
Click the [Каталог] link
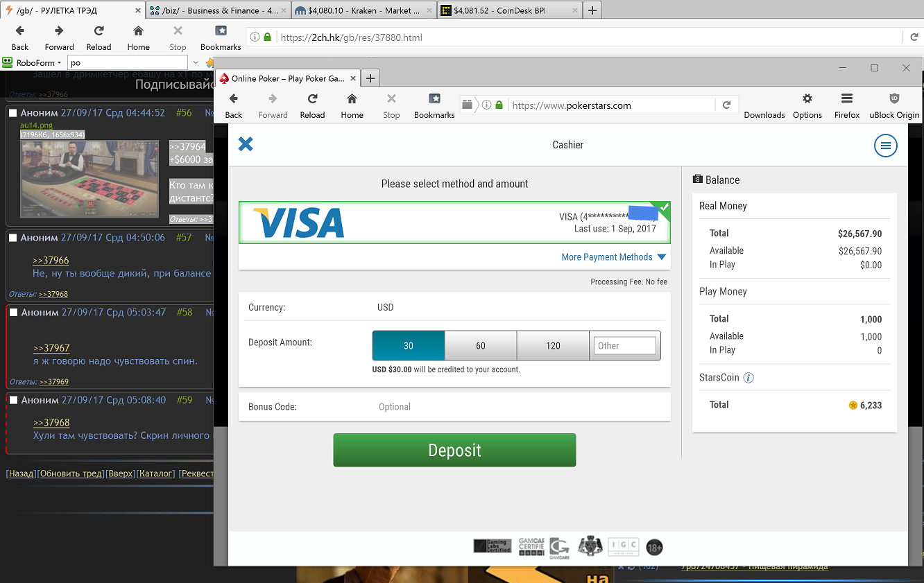(x=155, y=473)
